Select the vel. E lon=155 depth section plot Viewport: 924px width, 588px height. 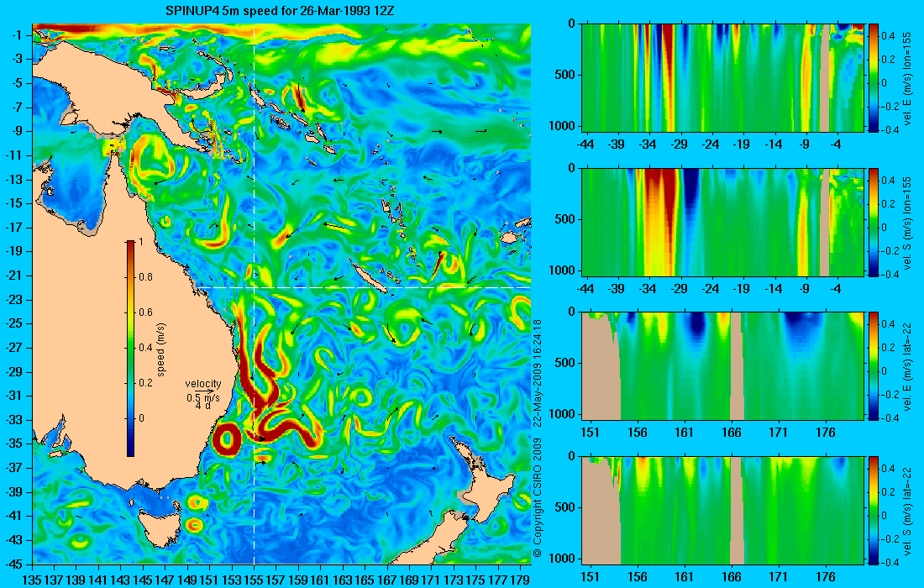point(722,78)
